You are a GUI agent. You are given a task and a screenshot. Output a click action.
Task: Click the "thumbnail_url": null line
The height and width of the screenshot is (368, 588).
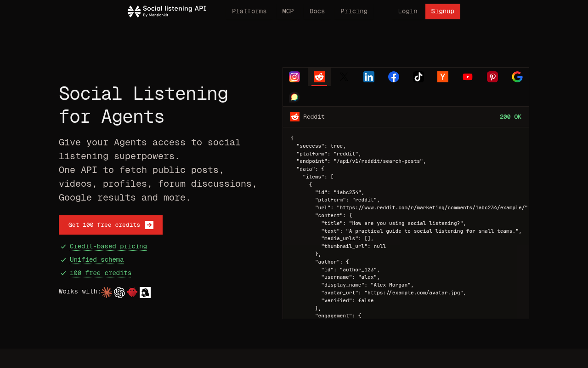tap(354, 246)
